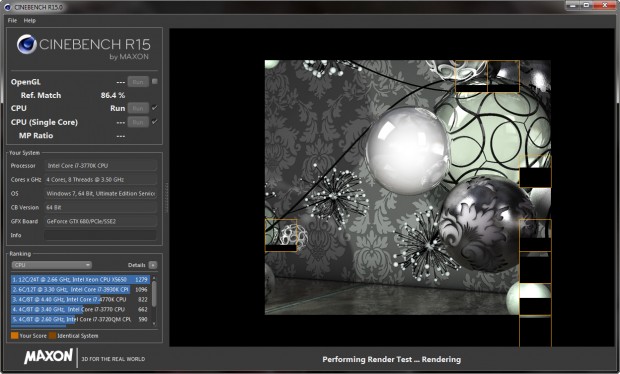Click the Run button for CPU
This screenshot has width=620, height=374.
click(x=138, y=108)
